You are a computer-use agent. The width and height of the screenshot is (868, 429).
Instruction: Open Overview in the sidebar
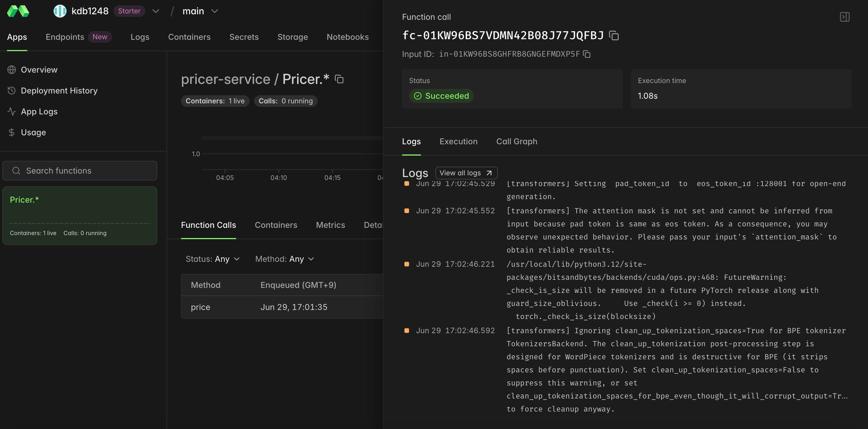coord(39,70)
